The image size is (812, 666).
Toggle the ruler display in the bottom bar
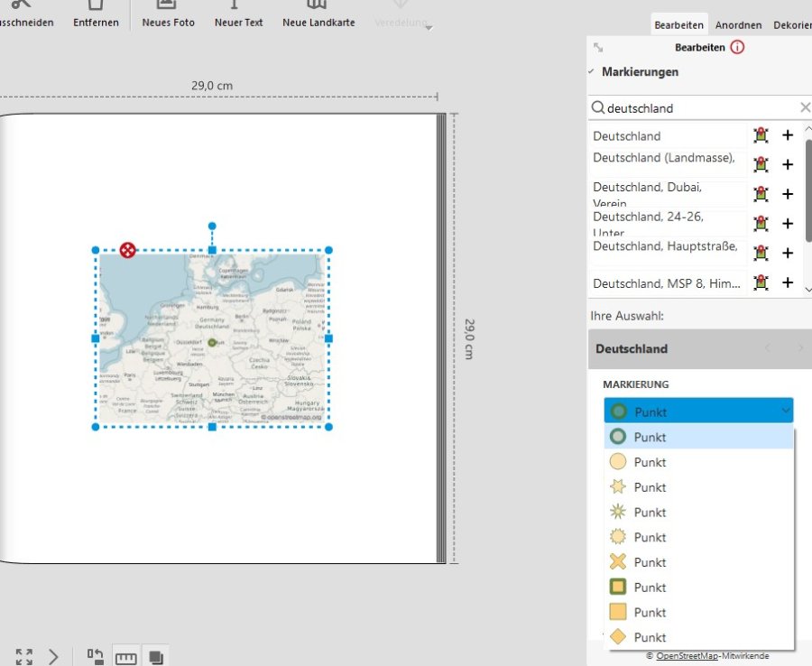pyautogui.click(x=125, y=657)
